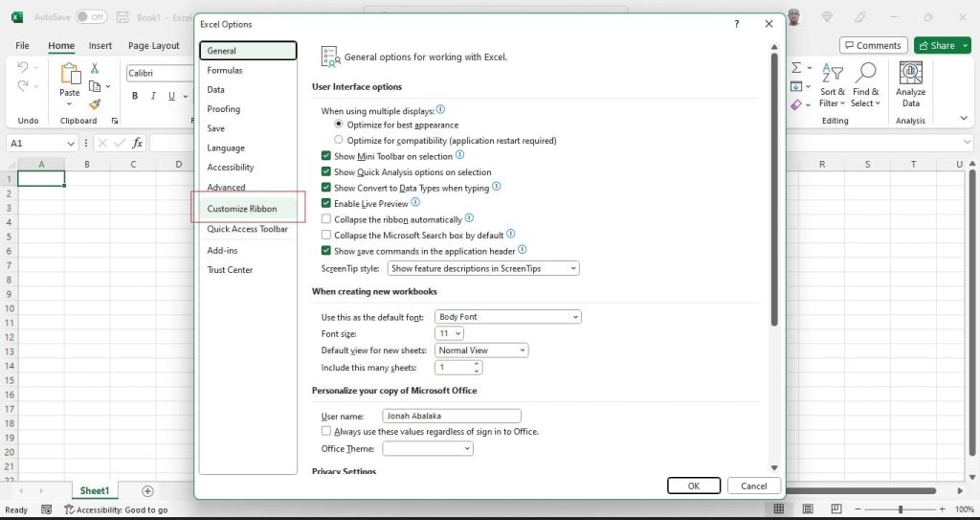Click the macro recording icon in status bar
Viewport: 980px width, 520px height.
(46, 509)
